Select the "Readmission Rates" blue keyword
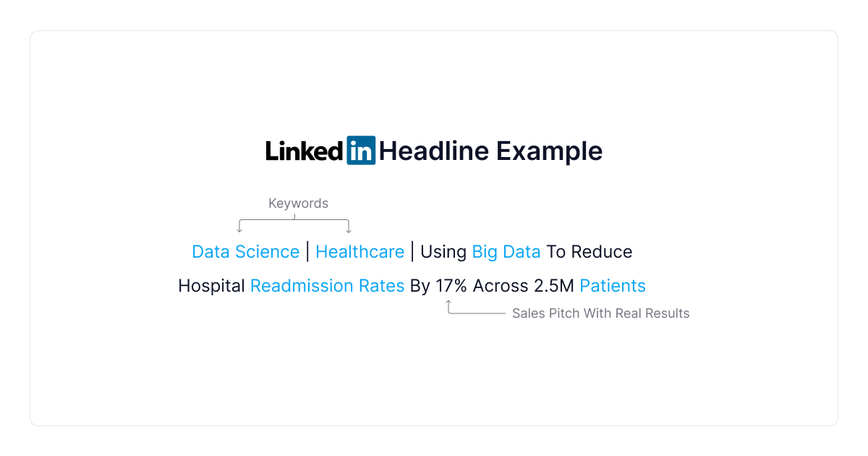This screenshot has width=868, height=456. [x=327, y=286]
